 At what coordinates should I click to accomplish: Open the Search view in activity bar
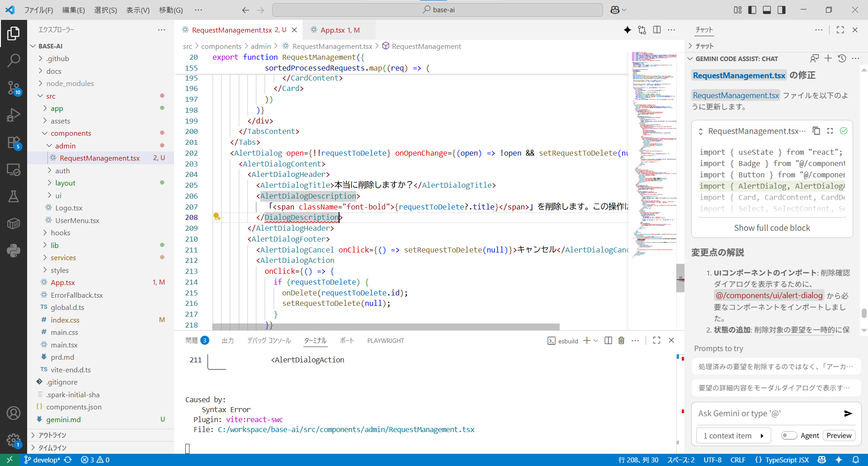(x=14, y=60)
